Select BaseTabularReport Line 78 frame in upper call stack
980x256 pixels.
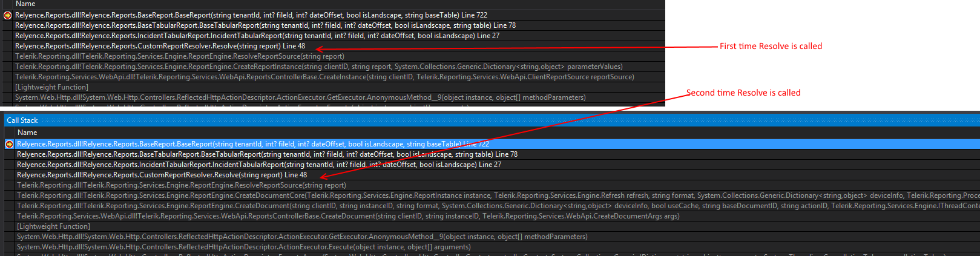(x=266, y=25)
